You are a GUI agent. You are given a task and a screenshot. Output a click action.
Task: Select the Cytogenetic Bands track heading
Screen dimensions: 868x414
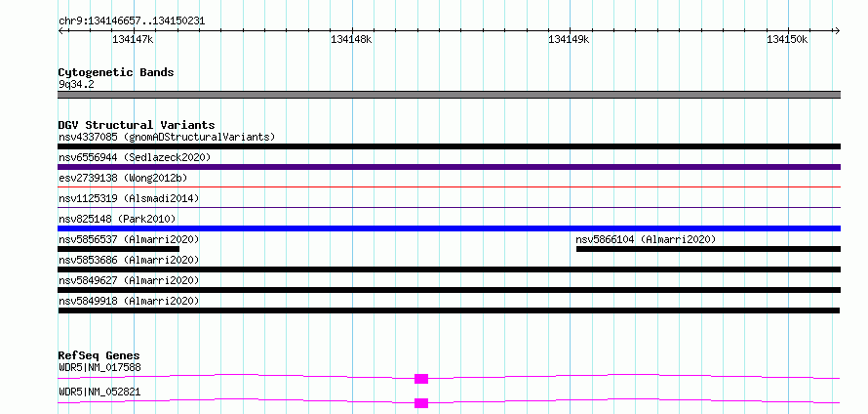click(116, 72)
